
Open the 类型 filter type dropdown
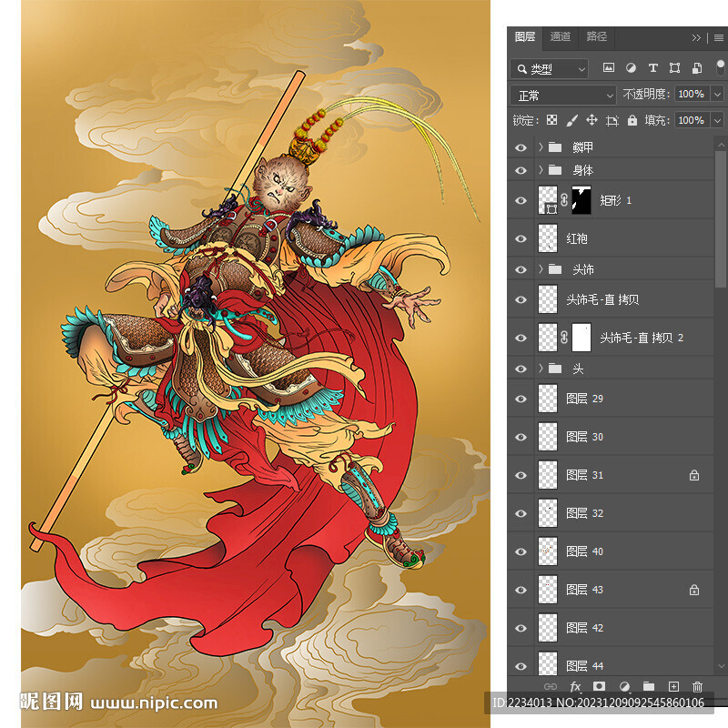pyautogui.click(x=550, y=69)
